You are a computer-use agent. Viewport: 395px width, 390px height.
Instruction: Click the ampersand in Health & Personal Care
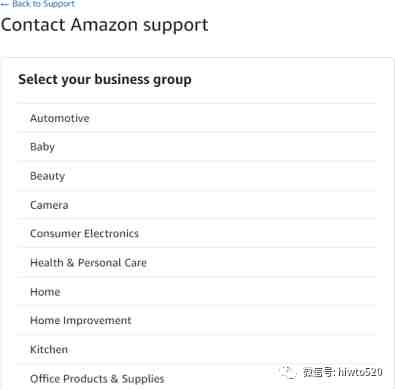tap(70, 263)
